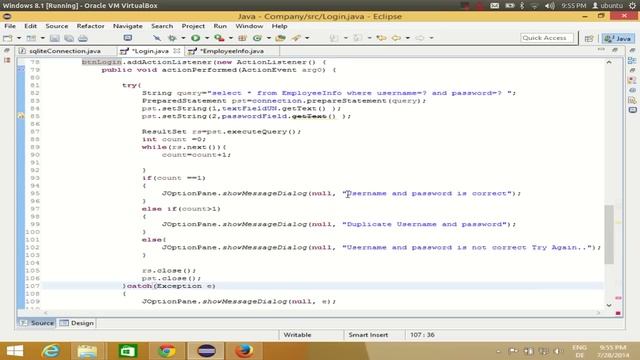Image resolution: width=640 pixels, height=360 pixels.
Task: Click the Last Edit Location icon
Action: click(382, 38)
